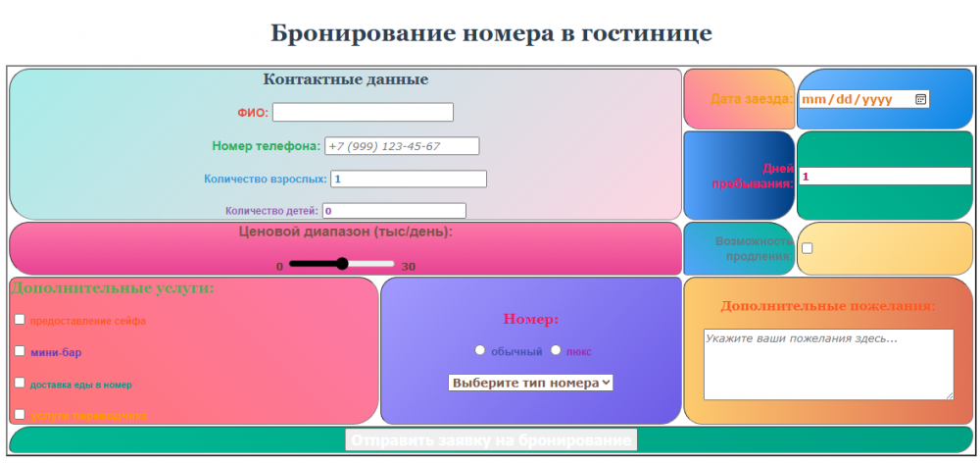The width and height of the screenshot is (980, 463).
Task: Toggle the 'Возможность продления' checkbox
Action: tap(808, 248)
